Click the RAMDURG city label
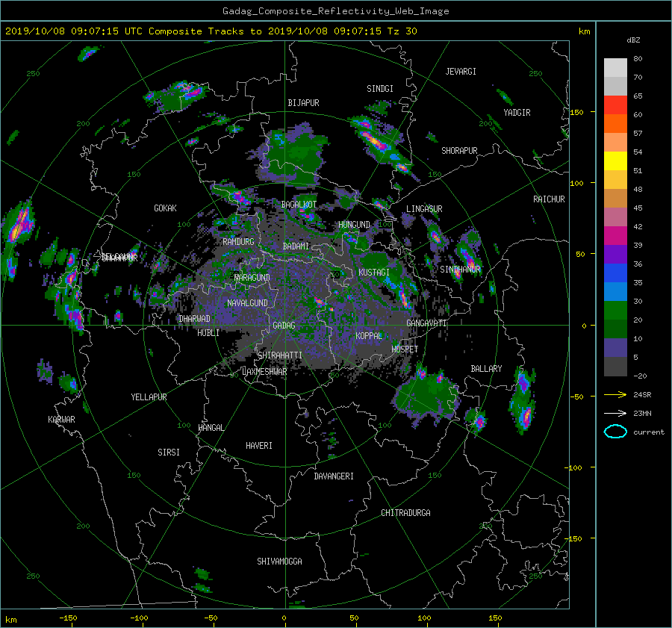Screen dimensions: 672x628 238,242
